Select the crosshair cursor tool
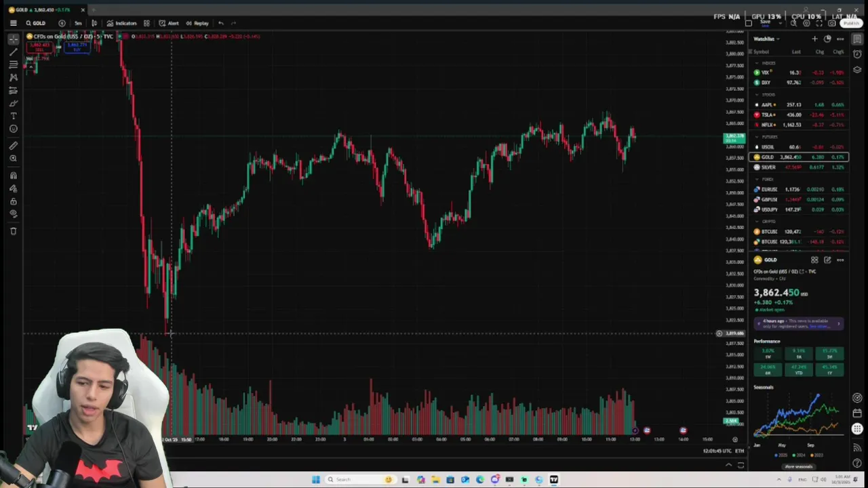The image size is (868, 488). click(13, 39)
